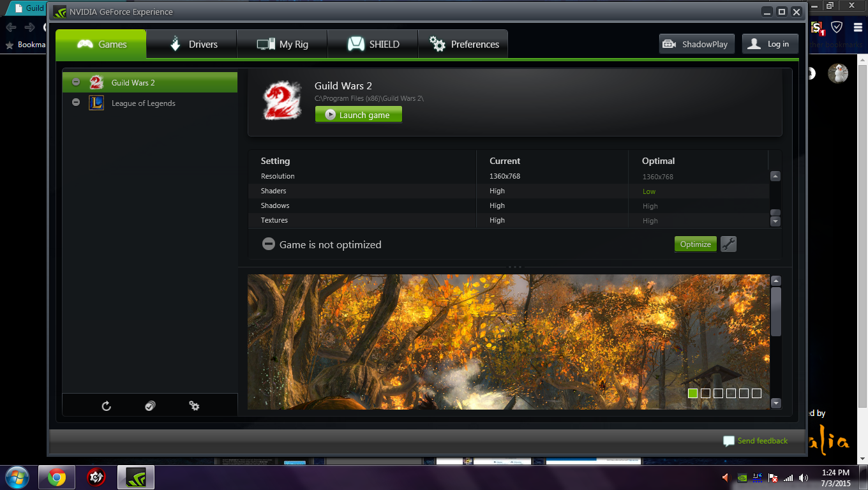Screen dimensions: 868x490
Task: Switch to the Games tab
Action: [x=101, y=44]
